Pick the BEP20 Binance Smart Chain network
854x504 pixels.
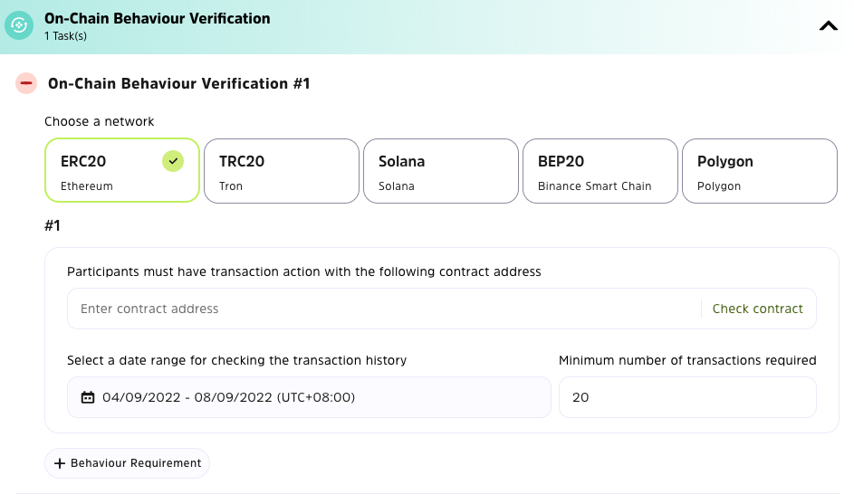[x=600, y=170]
